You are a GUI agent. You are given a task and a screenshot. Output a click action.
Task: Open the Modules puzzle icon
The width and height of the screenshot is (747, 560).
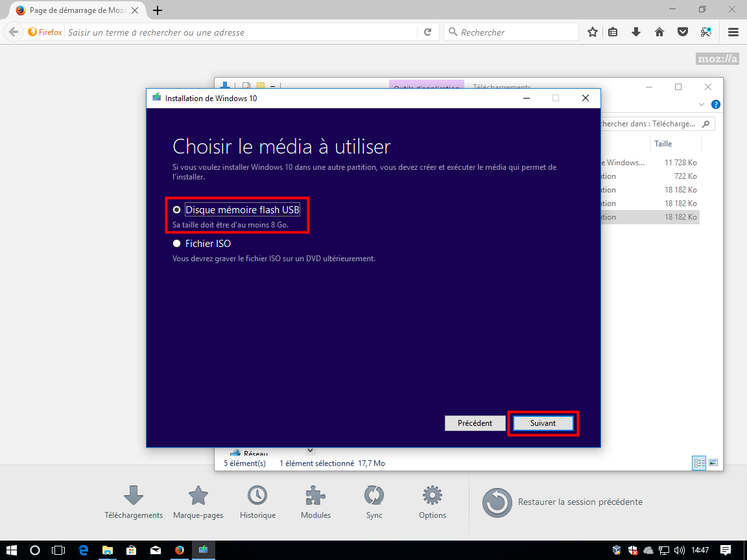pos(316,502)
